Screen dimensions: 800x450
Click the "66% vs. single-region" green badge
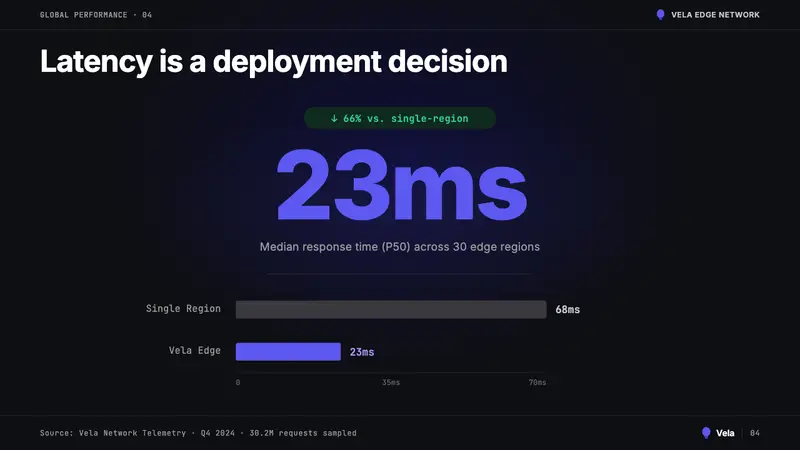pyautogui.click(x=400, y=118)
